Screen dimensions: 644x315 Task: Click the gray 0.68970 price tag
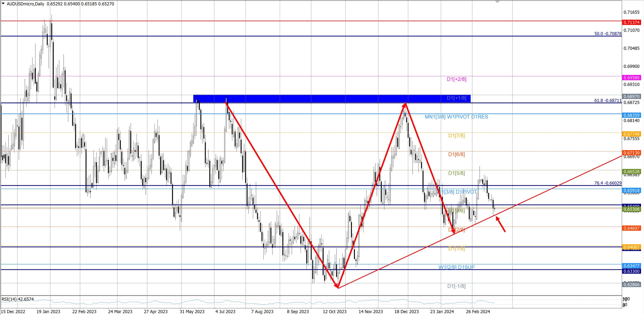[631, 96]
